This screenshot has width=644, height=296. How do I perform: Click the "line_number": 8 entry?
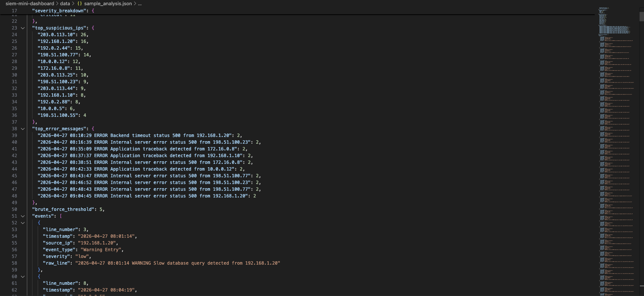coord(66,283)
